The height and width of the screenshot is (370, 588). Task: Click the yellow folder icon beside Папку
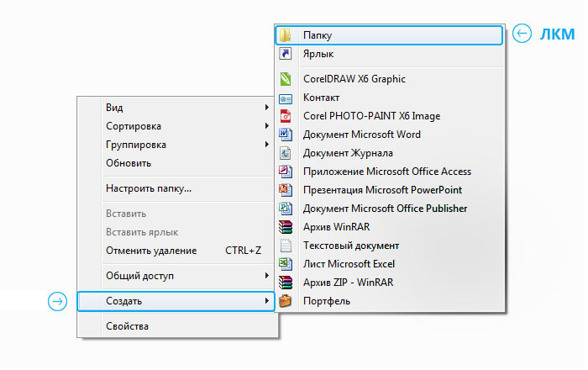point(286,35)
